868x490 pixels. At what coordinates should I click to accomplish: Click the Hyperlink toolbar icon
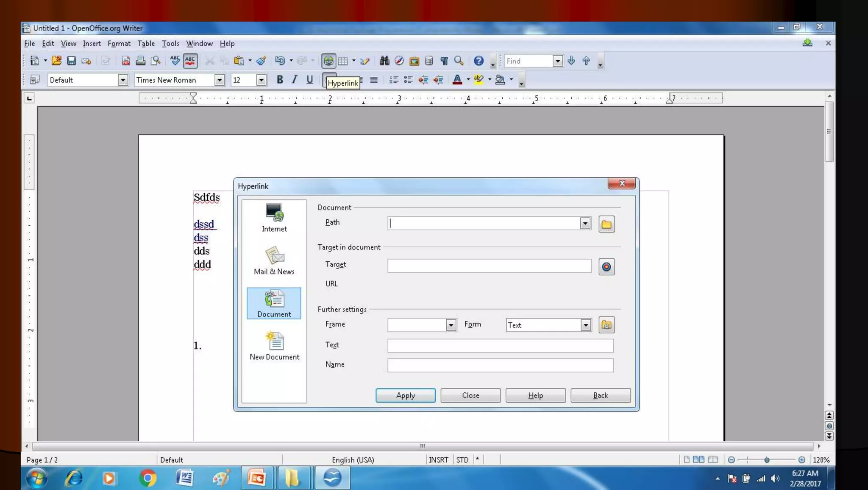tap(328, 61)
